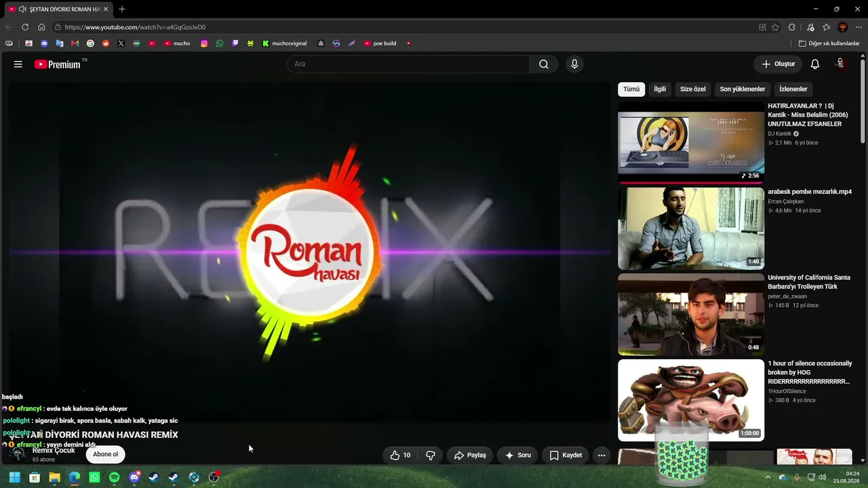
Task: Open the Discord bookmark
Action: point(44,43)
